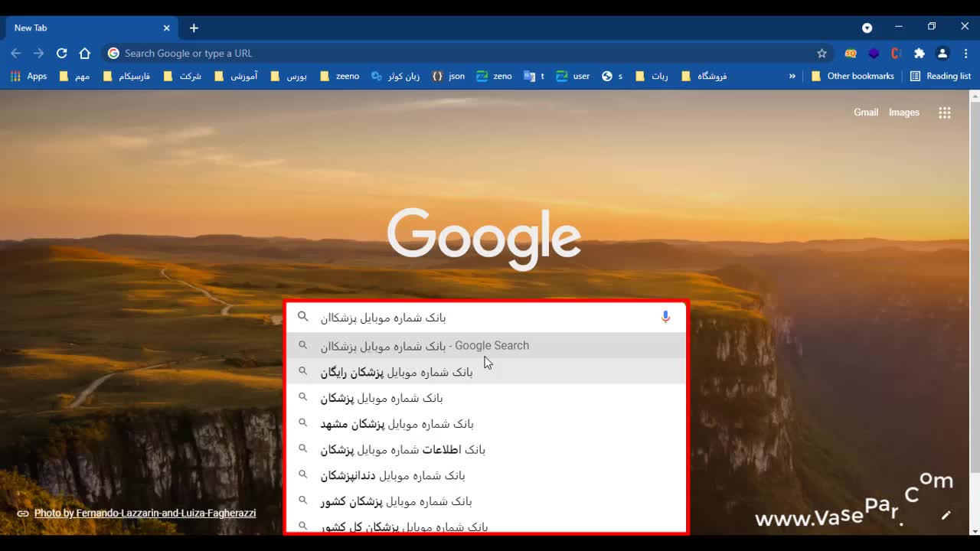
Task: Choose the suggestion ending with 'مشهد'
Action: (397, 424)
